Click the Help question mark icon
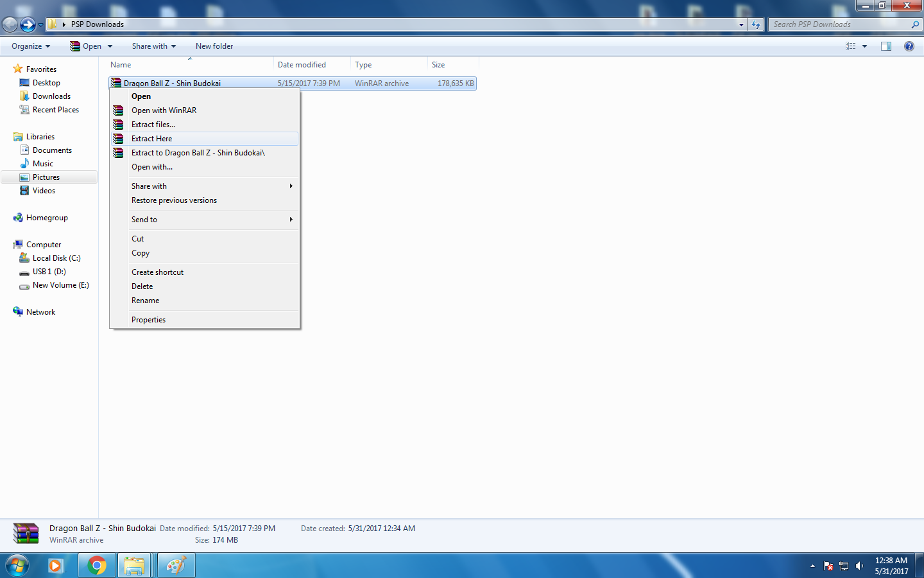The width and height of the screenshot is (924, 578). point(909,46)
